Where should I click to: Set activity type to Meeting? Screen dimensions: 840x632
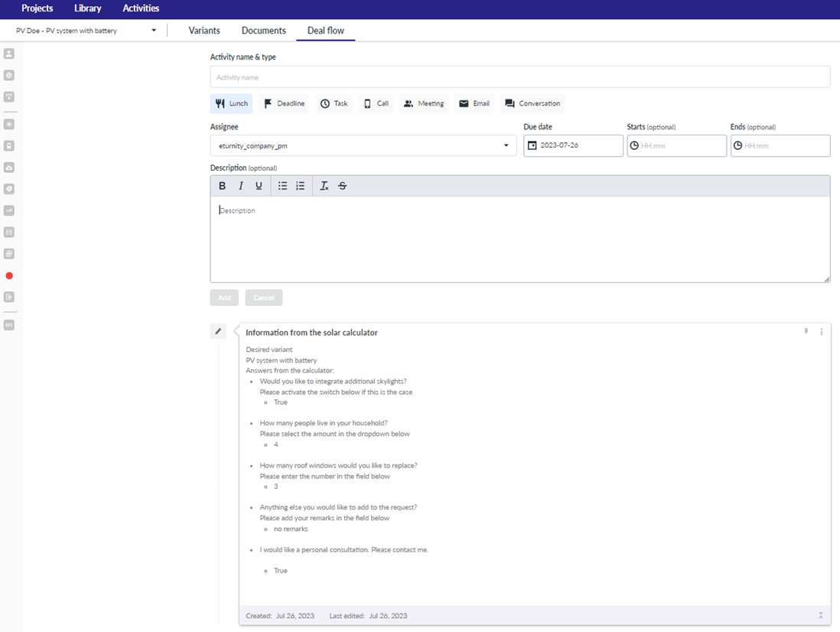[x=423, y=103]
